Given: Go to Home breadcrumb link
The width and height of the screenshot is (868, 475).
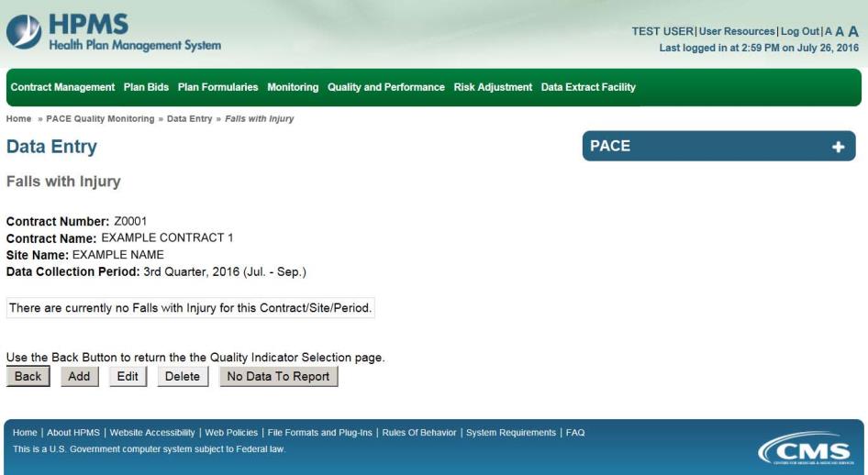Looking at the screenshot, I should 19,119.
